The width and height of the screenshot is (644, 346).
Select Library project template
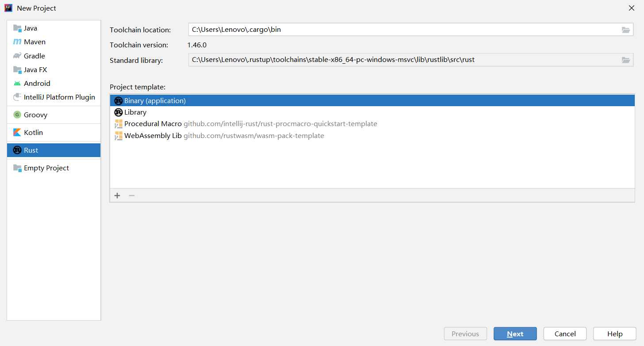[372, 112]
